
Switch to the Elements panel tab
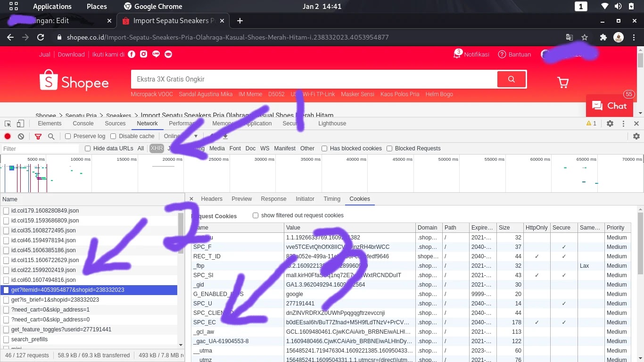tap(50, 123)
